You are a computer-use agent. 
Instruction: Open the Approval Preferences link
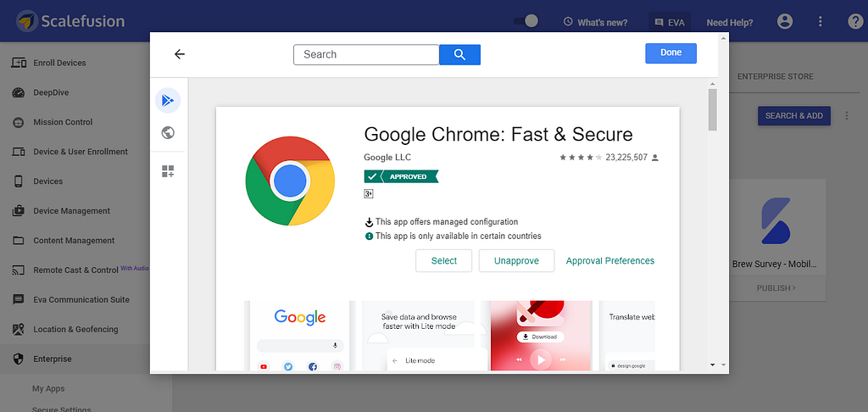pos(610,261)
